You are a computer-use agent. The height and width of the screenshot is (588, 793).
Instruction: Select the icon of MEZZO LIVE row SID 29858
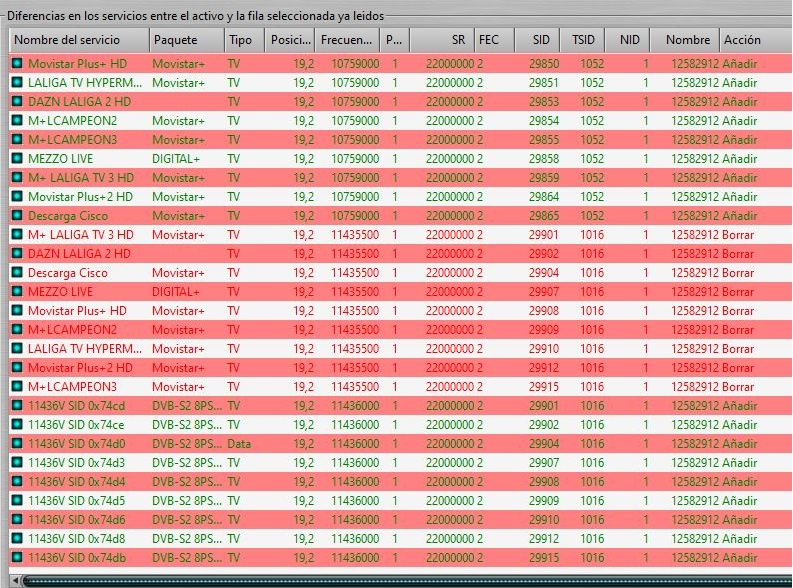click(x=17, y=158)
